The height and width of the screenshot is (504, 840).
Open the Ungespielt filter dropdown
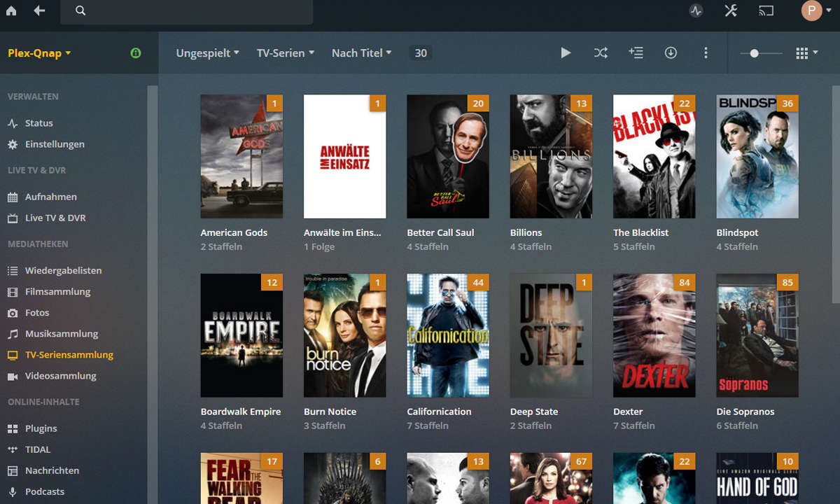point(207,52)
